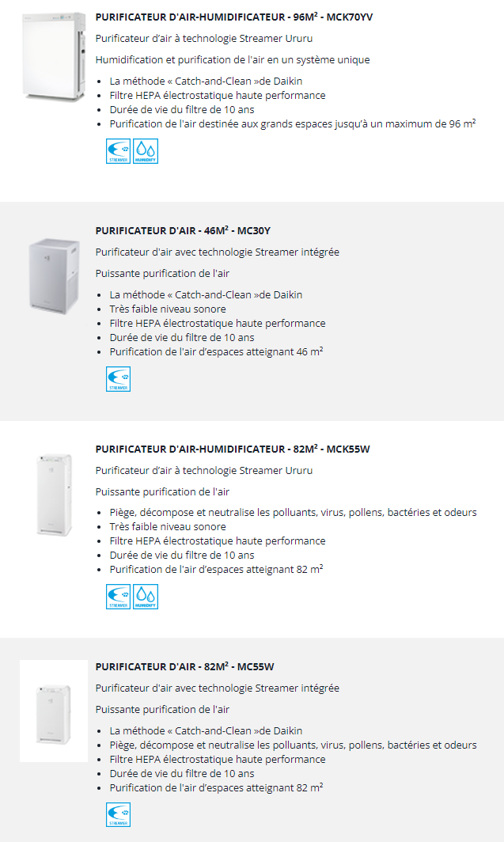Open the 82M² MCK55W humidifier title

click(233, 449)
